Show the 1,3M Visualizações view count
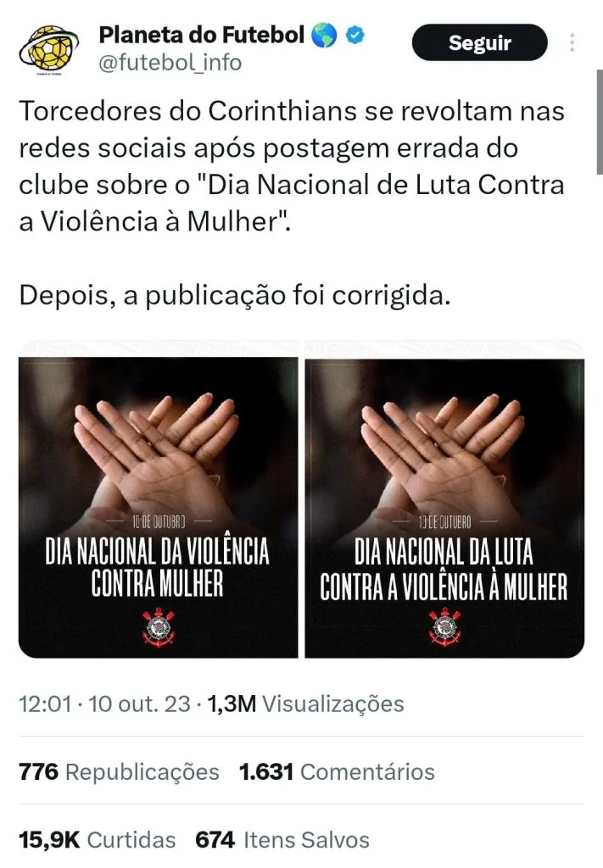 (x=305, y=704)
